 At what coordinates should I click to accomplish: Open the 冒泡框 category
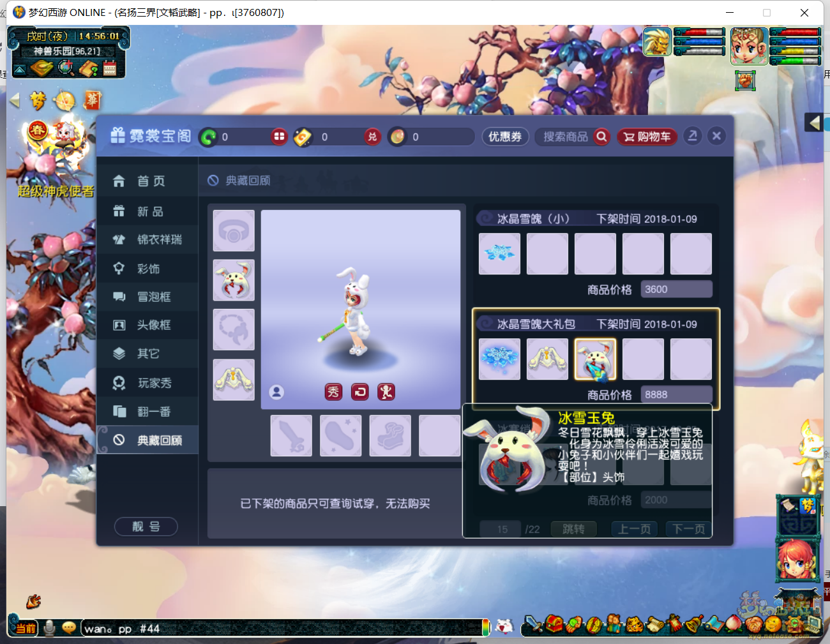(x=147, y=297)
